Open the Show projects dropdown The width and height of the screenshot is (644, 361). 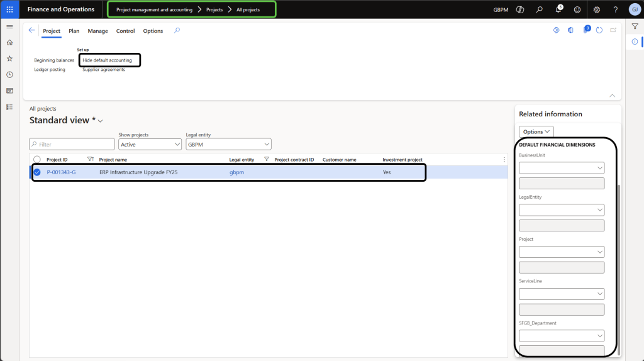click(x=150, y=145)
